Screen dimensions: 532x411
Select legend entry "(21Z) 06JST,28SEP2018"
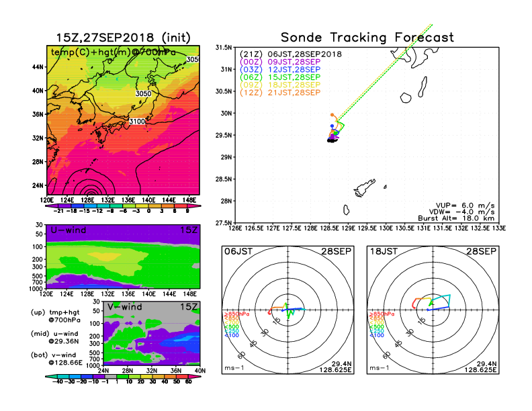[x=290, y=54]
